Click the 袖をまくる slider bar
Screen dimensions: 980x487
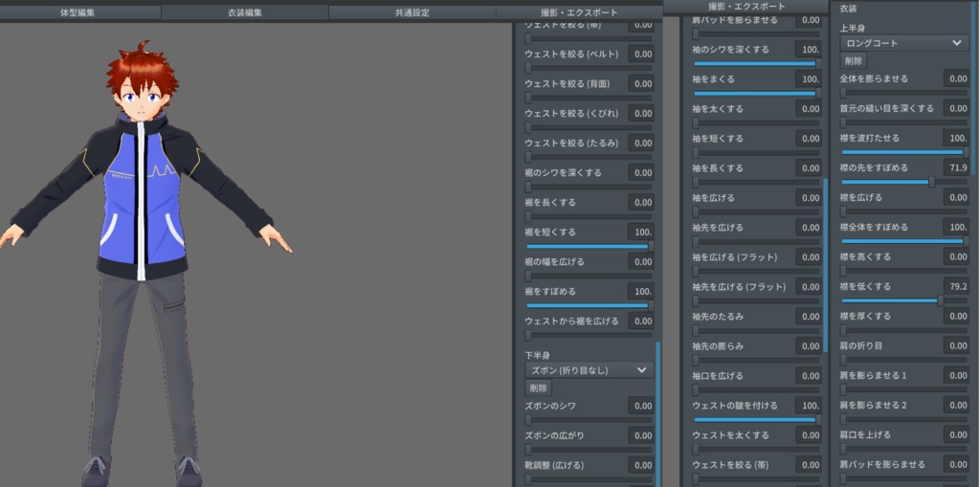[756, 93]
